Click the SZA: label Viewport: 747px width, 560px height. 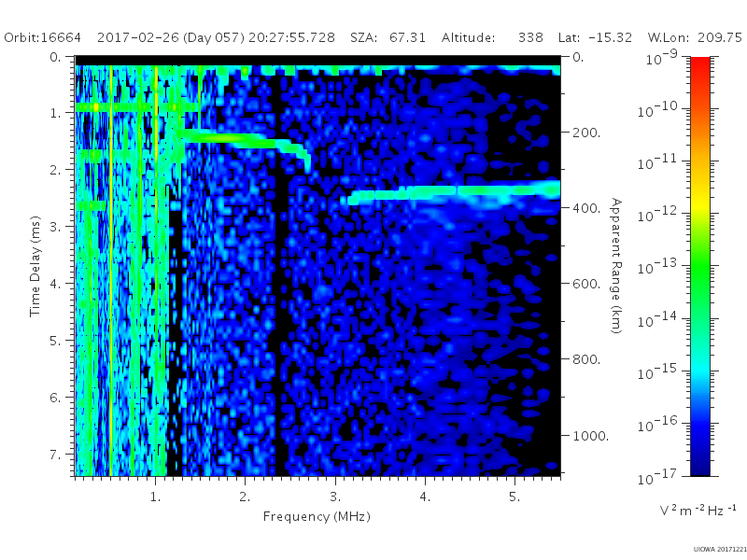pos(364,37)
